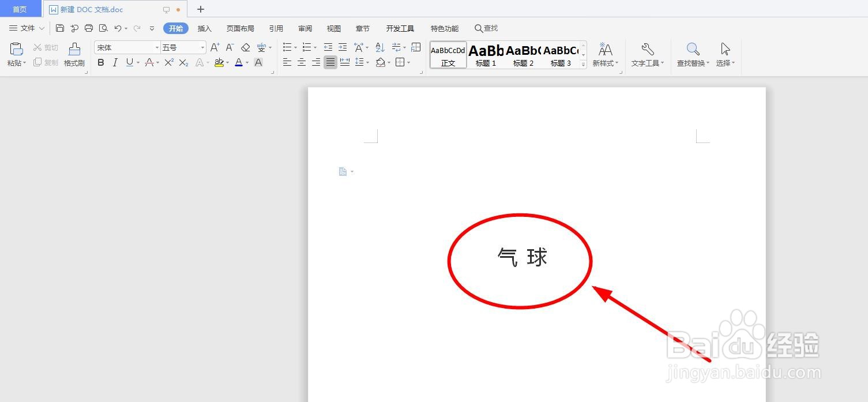The image size is (868, 402).
Task: Open the 页面布局 ribbon tab
Action: pos(240,28)
